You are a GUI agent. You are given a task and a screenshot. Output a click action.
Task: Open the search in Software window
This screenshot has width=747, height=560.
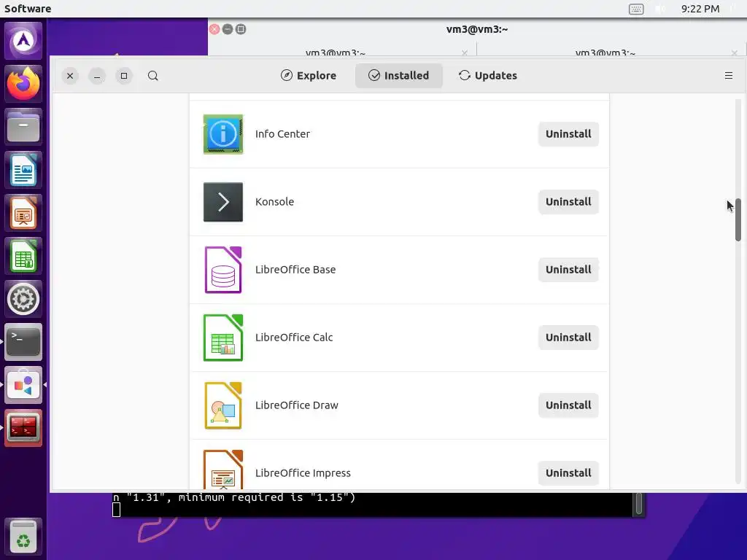[153, 76]
